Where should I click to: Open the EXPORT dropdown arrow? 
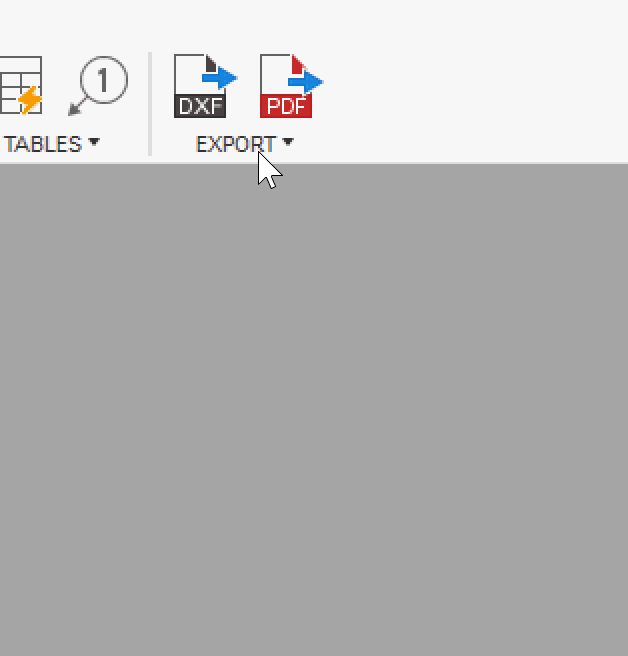point(288,142)
